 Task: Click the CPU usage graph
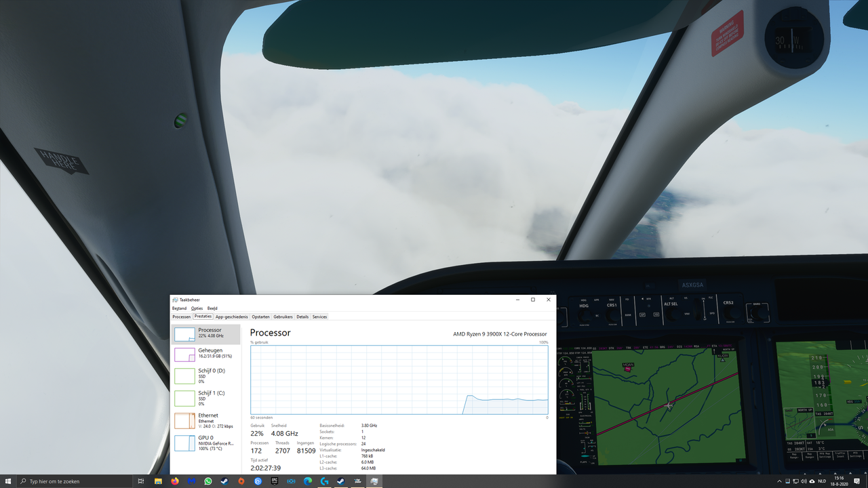pyautogui.click(x=399, y=380)
